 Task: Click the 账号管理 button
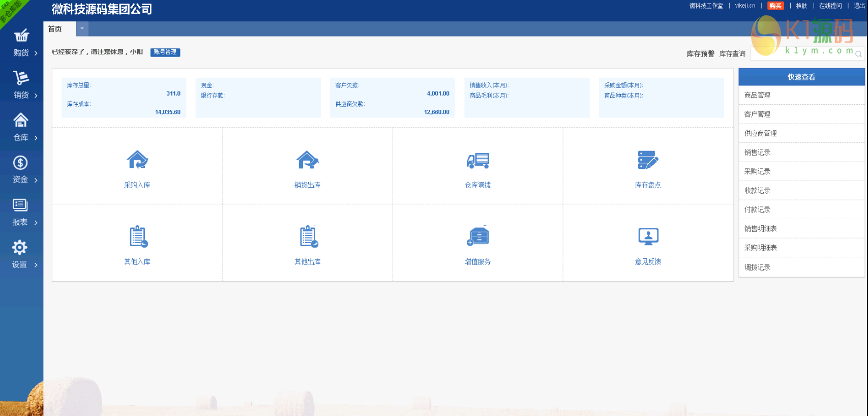(165, 52)
